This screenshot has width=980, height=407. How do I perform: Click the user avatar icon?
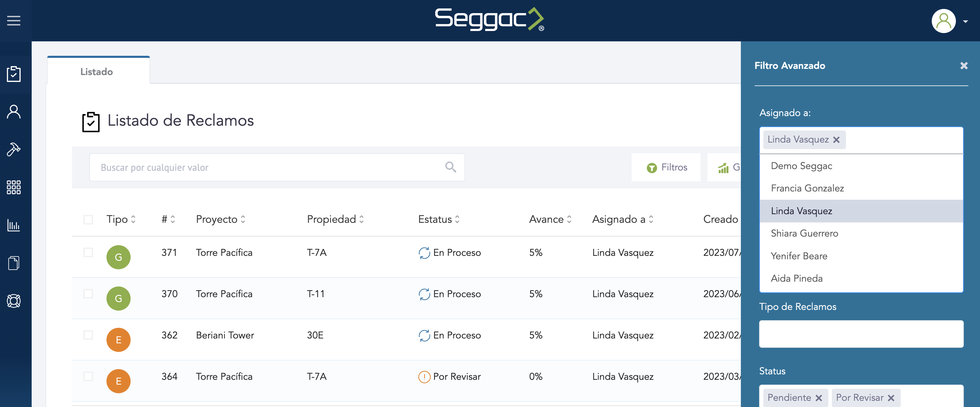pyautogui.click(x=943, y=21)
